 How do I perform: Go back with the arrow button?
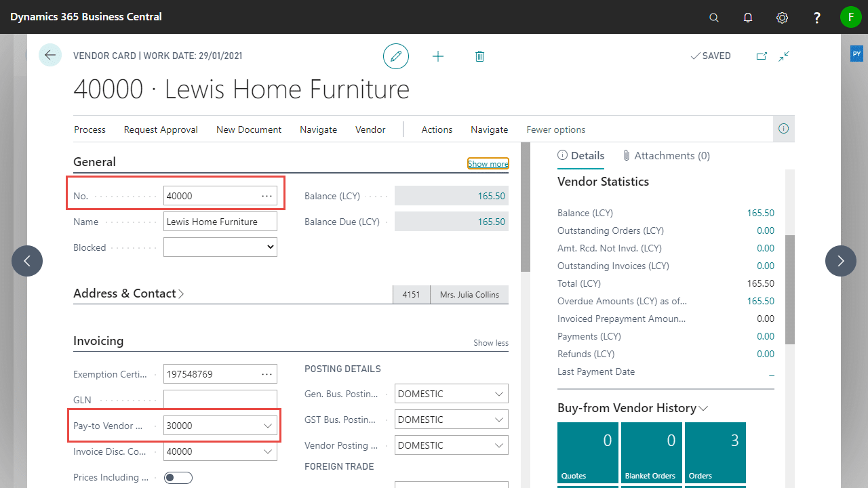[x=50, y=55]
